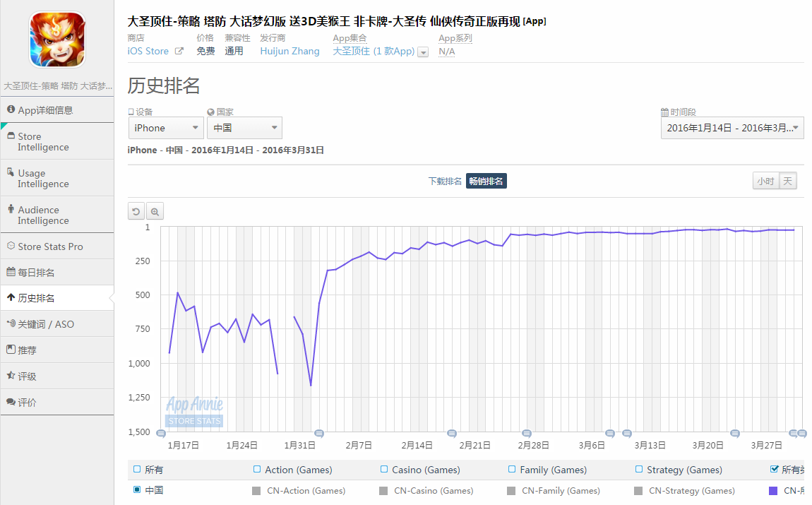Open 推荐 in the sidebar
This screenshot has width=812, height=505.
57,350
